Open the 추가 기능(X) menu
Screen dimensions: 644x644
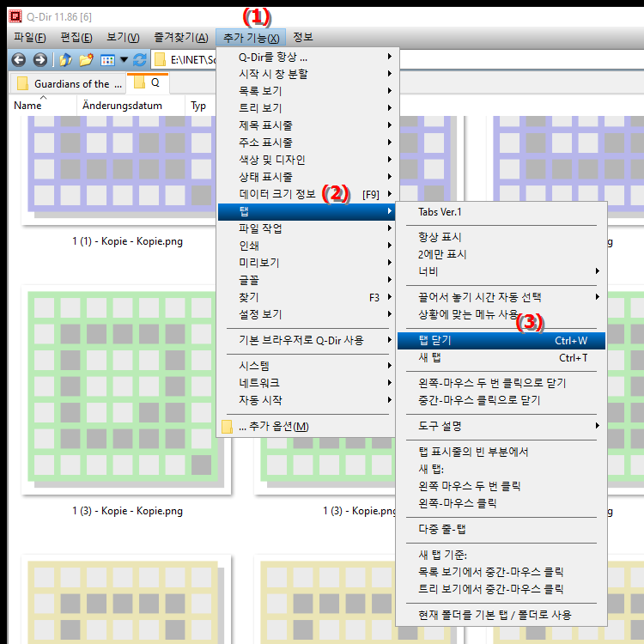pos(251,38)
